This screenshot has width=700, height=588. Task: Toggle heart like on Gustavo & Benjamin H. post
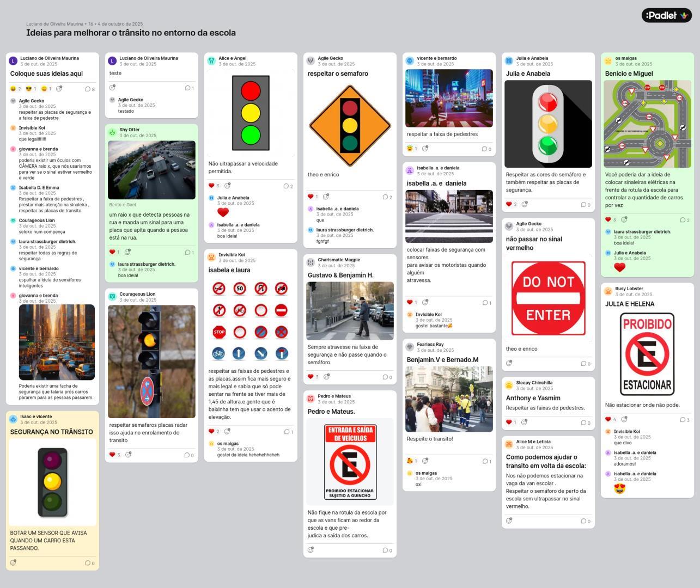[x=311, y=377]
